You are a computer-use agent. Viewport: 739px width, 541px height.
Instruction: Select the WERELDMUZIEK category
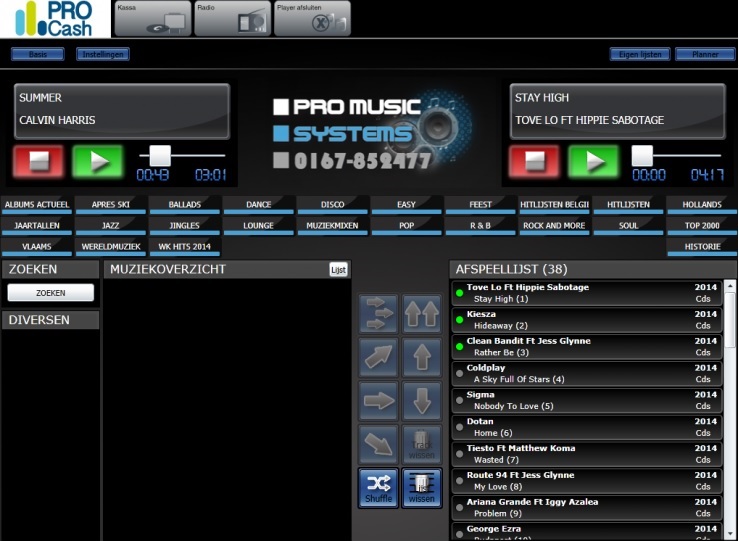[111, 246]
